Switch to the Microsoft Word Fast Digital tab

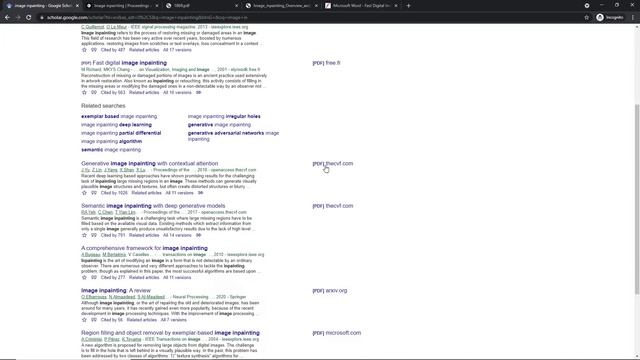[x=361, y=6]
